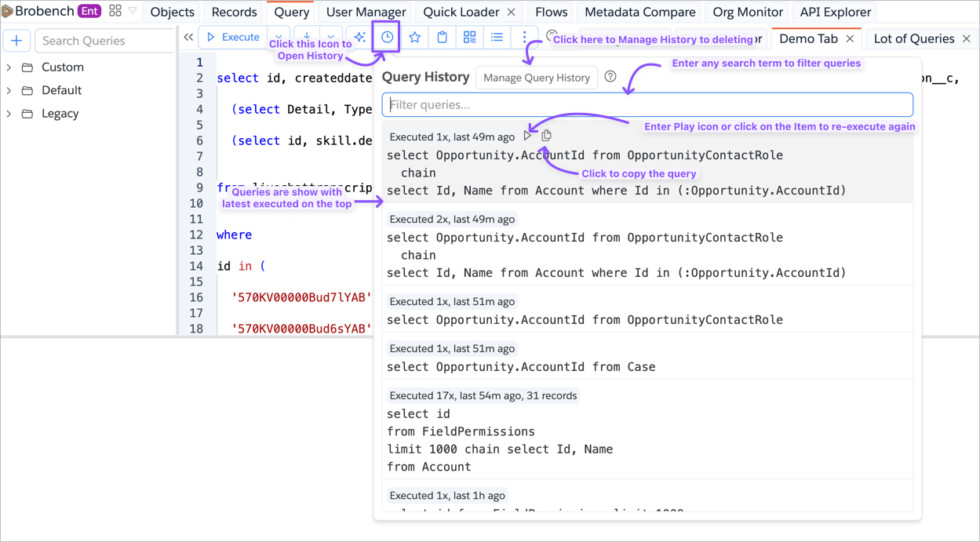This screenshot has width=980, height=542.
Task: Copy the first history query
Action: (x=547, y=136)
